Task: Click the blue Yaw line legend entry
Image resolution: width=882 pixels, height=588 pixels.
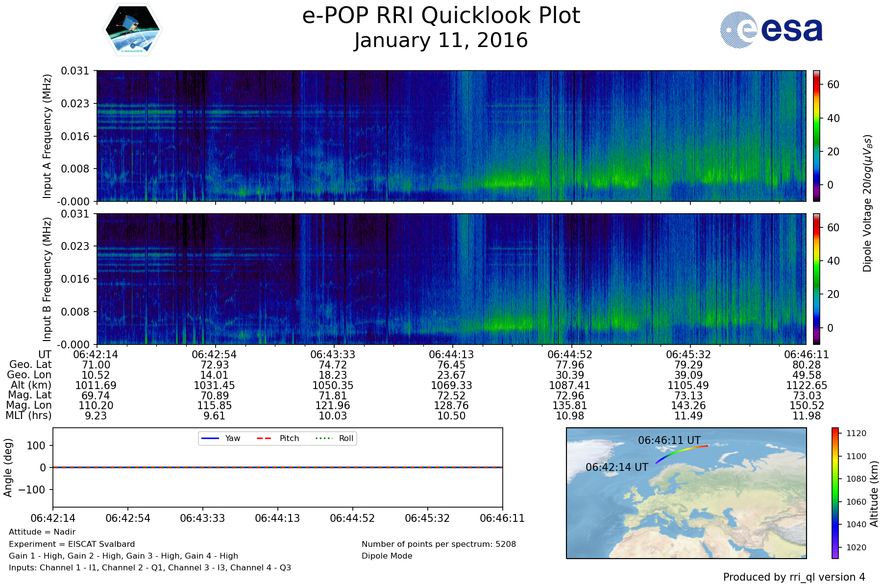Action: click(220, 438)
